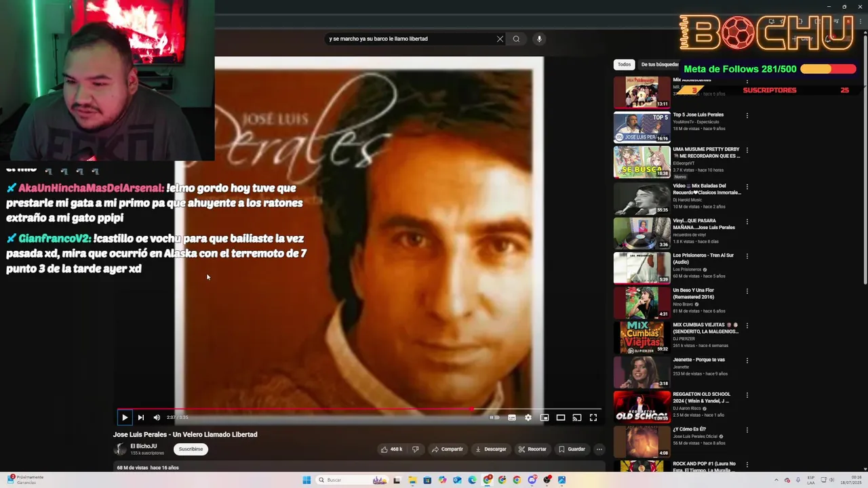The image size is (868, 488).
Task: Click the Compartir share button
Action: click(x=448, y=449)
